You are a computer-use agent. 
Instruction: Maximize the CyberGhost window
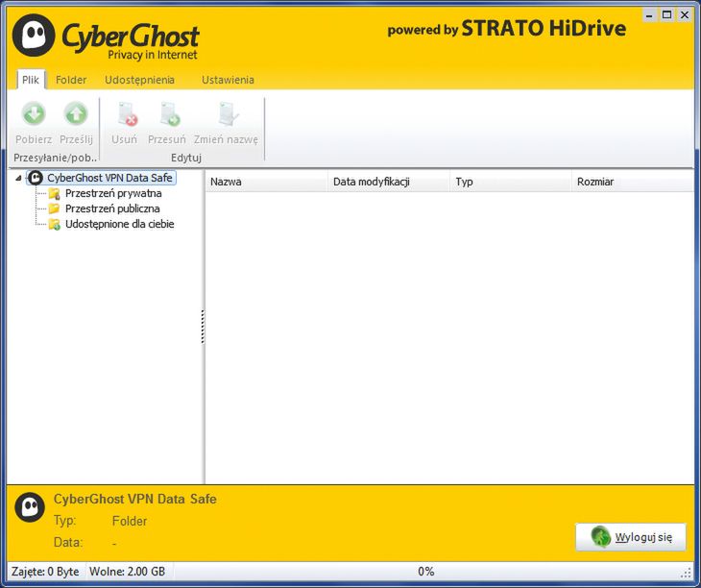pyautogui.click(x=667, y=15)
